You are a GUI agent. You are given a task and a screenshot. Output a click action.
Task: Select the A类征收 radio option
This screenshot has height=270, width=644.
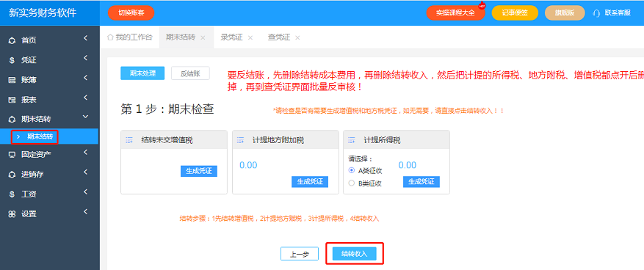click(351, 170)
